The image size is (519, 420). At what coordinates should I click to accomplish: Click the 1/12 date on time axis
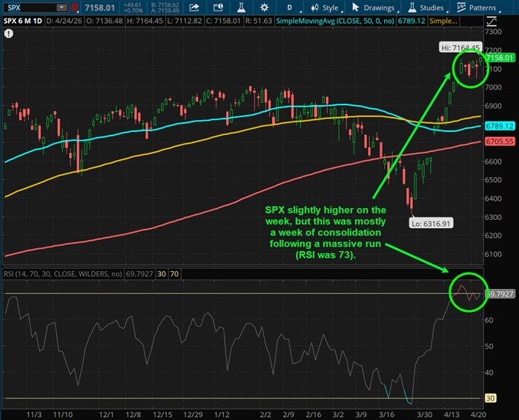[x=222, y=415]
